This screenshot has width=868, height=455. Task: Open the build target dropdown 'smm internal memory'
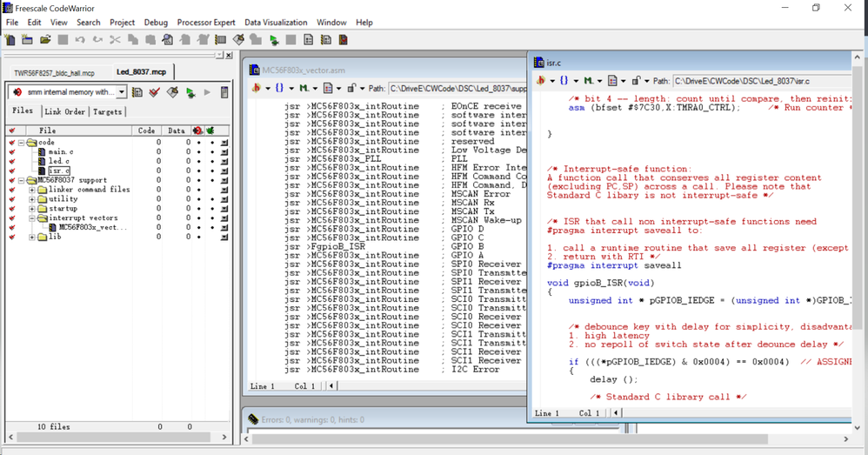click(x=121, y=92)
